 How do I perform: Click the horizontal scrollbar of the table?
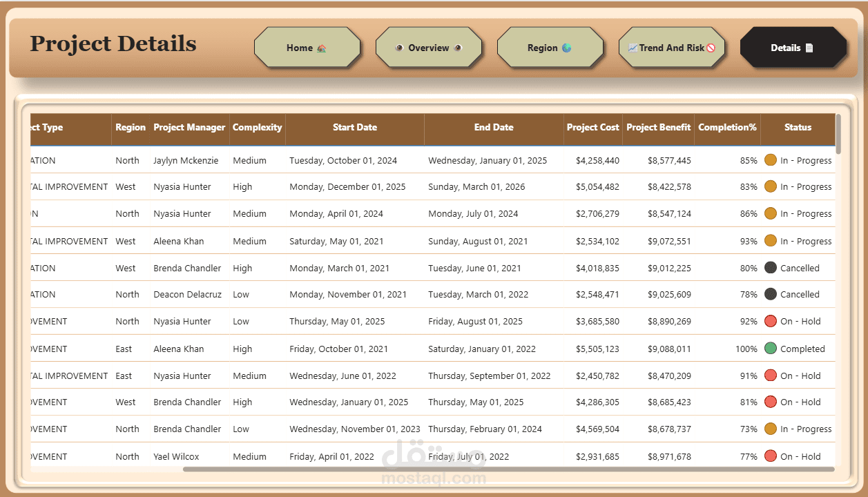pos(508,469)
